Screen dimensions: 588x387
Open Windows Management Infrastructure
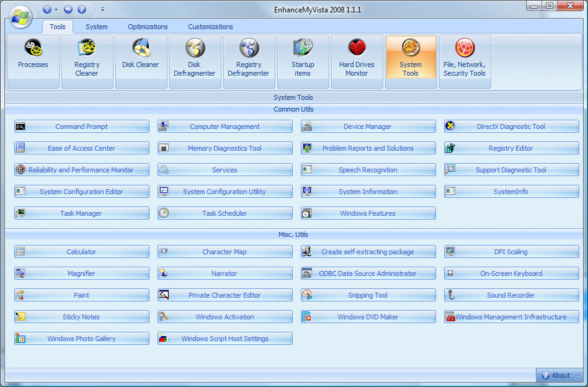pyautogui.click(x=512, y=317)
